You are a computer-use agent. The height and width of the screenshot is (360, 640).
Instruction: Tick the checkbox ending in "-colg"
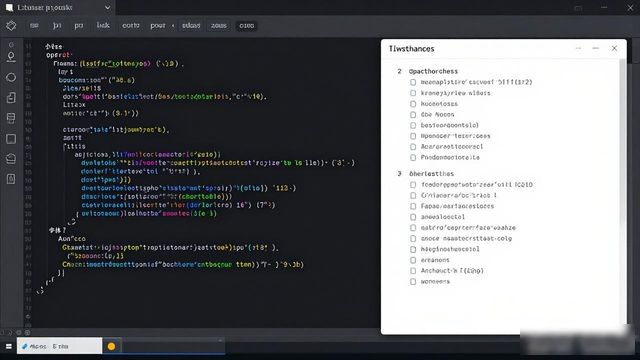[x=413, y=238]
